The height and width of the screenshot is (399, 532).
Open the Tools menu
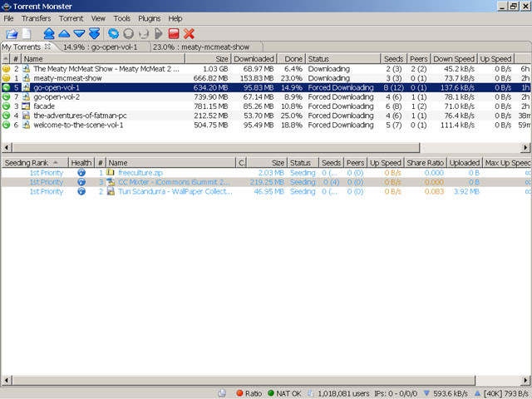(x=122, y=18)
